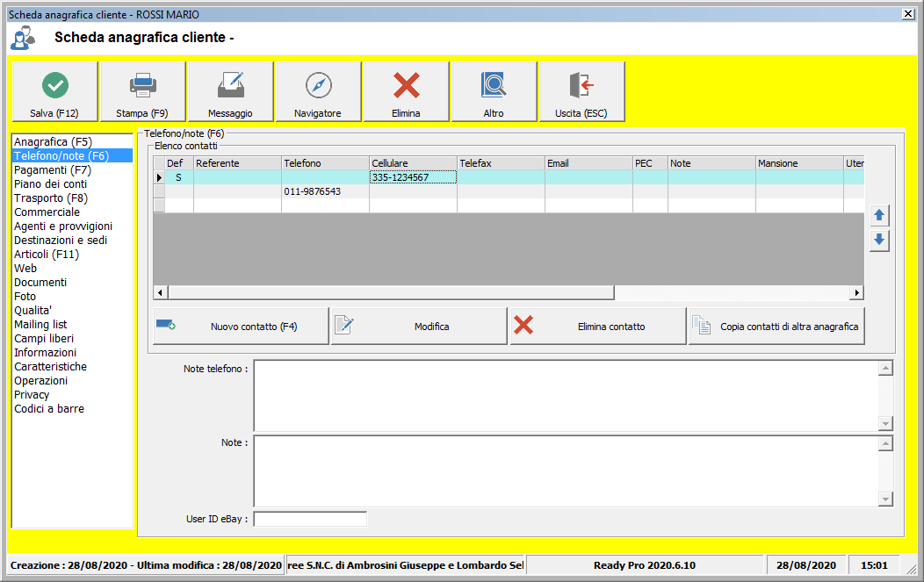Click the User ID eBay input field
Viewport: 924px width, 582px height.
click(310, 519)
